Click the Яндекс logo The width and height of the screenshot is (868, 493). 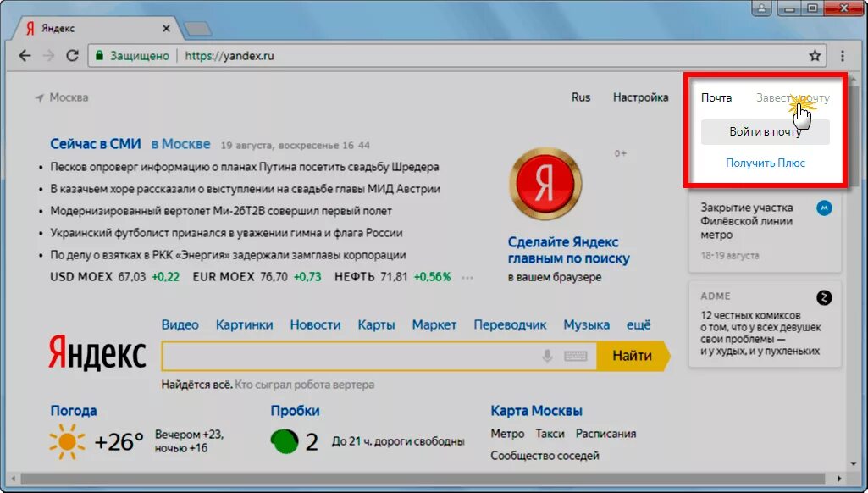(97, 353)
